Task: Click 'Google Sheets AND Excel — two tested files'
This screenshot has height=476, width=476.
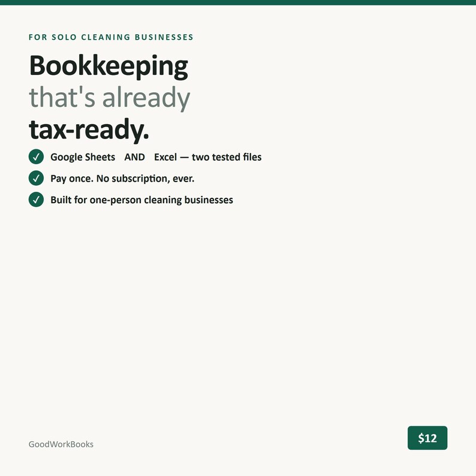Action: [x=156, y=157]
